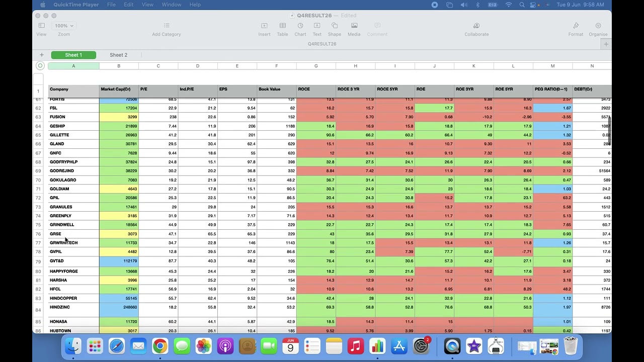Open the Help menu
The height and width of the screenshot is (362, 644).
click(195, 5)
